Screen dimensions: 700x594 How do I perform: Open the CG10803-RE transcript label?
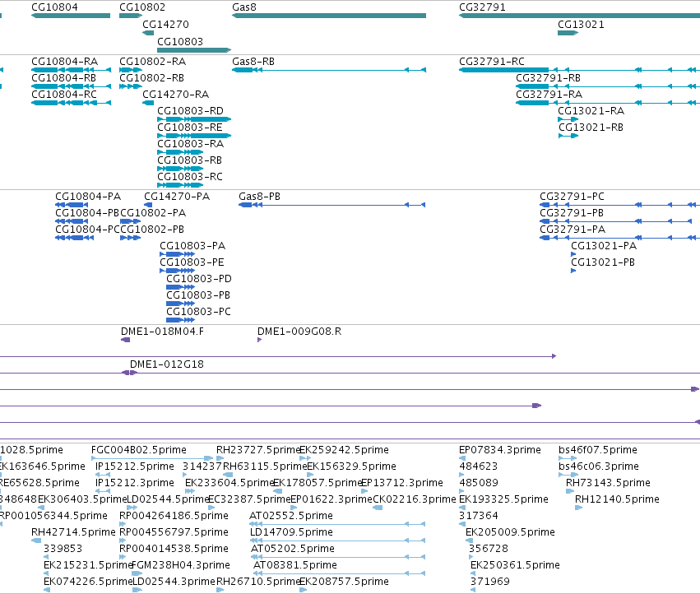pyautogui.click(x=190, y=128)
